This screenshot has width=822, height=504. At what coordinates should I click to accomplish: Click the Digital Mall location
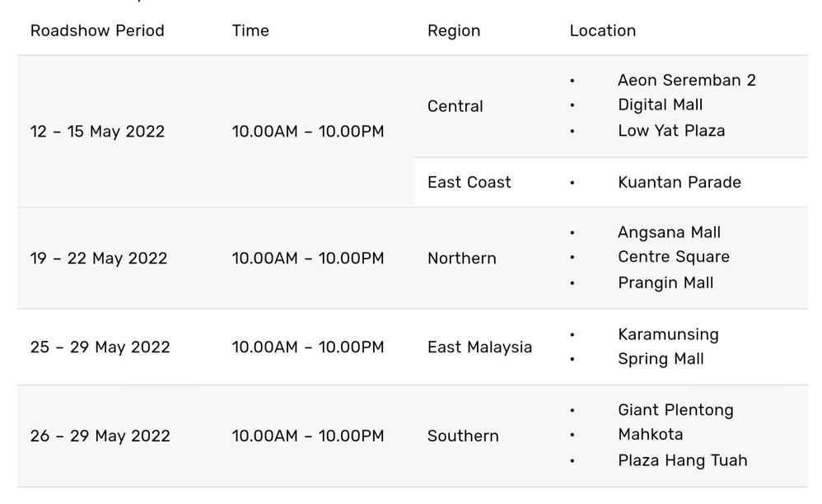click(x=660, y=105)
